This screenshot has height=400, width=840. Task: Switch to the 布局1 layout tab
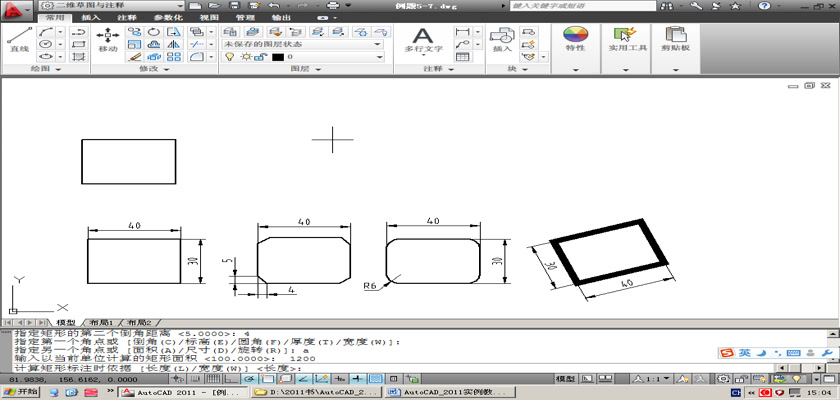pyautogui.click(x=101, y=323)
